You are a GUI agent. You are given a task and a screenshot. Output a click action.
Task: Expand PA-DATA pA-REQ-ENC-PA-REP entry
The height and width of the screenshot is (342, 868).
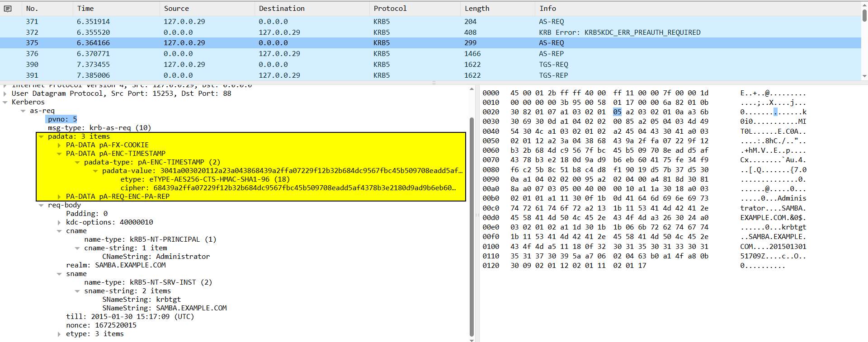click(x=59, y=197)
